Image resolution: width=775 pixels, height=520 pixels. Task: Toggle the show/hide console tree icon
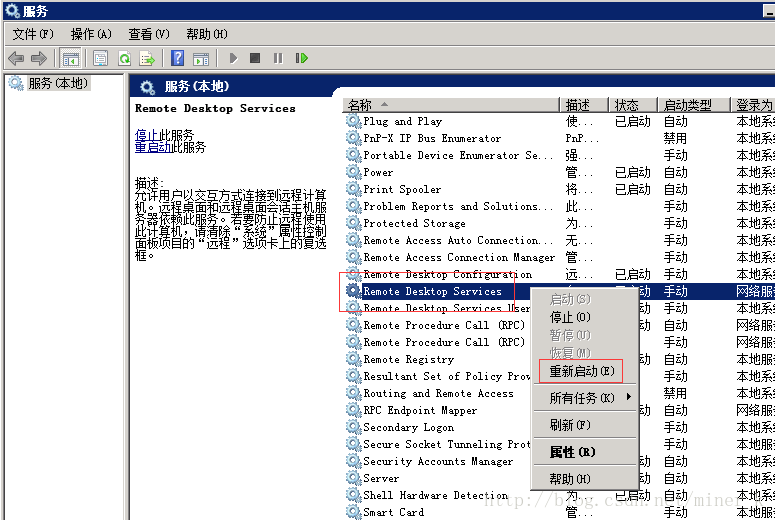[71, 59]
